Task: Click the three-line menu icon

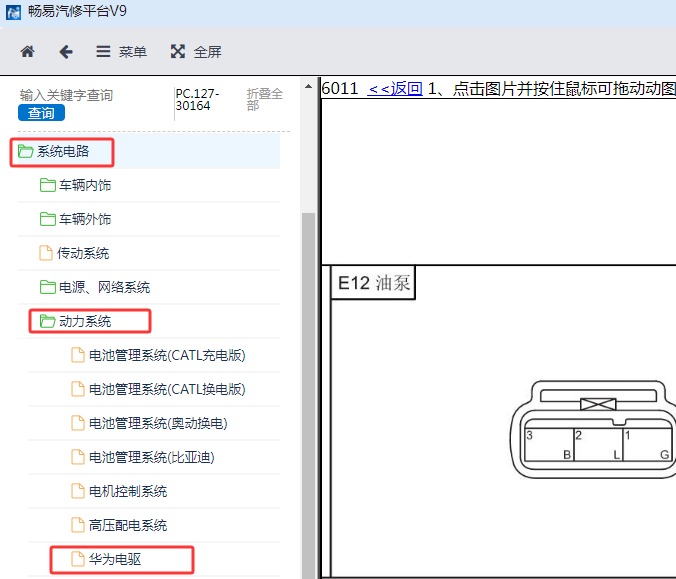Action: point(103,52)
